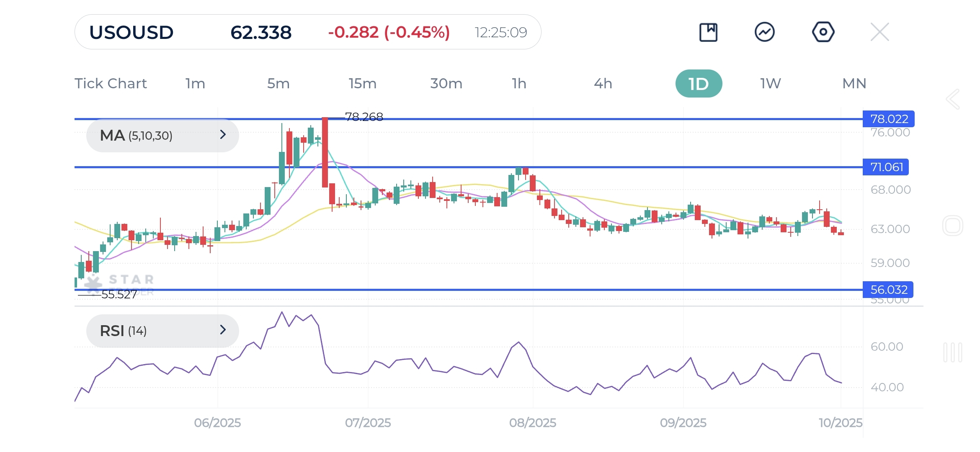Click the selected 1D timeframe button

coord(699,84)
